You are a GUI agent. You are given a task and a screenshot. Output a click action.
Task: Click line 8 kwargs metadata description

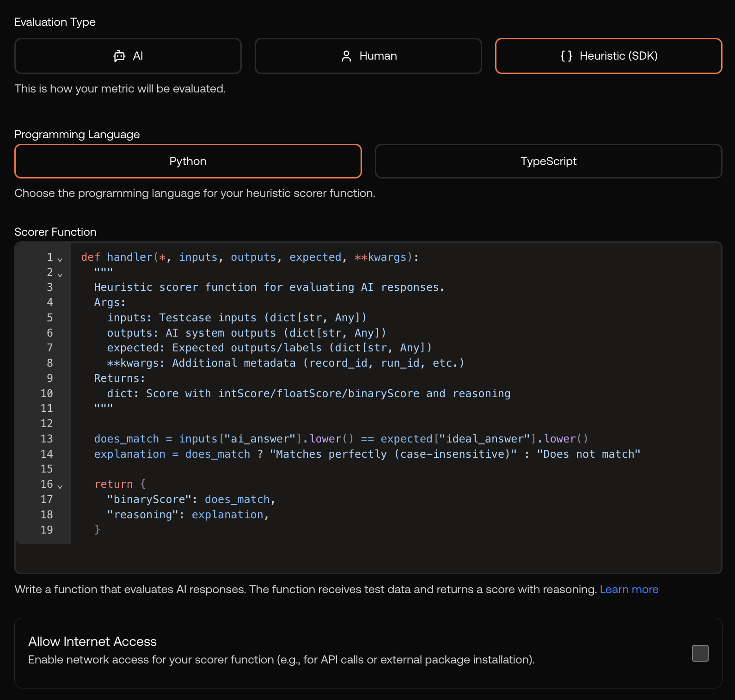point(286,363)
